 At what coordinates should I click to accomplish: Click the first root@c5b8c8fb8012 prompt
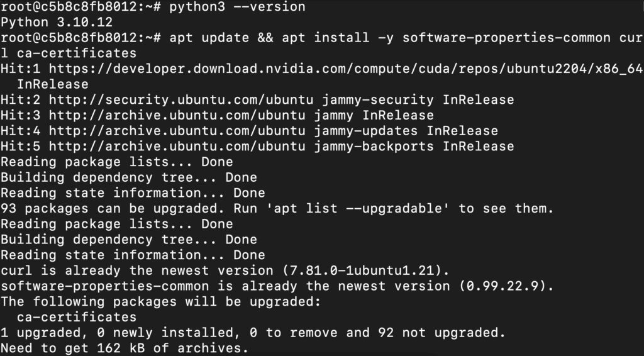click(x=80, y=8)
